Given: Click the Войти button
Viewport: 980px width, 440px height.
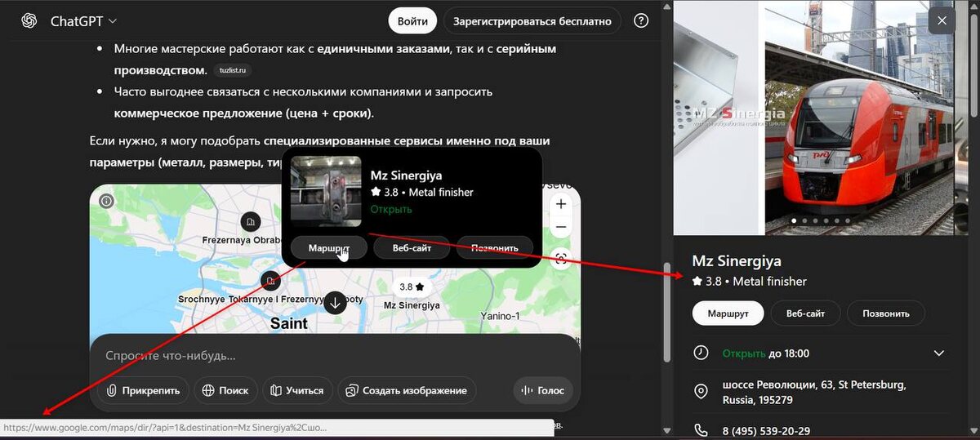Looking at the screenshot, I should 412,21.
